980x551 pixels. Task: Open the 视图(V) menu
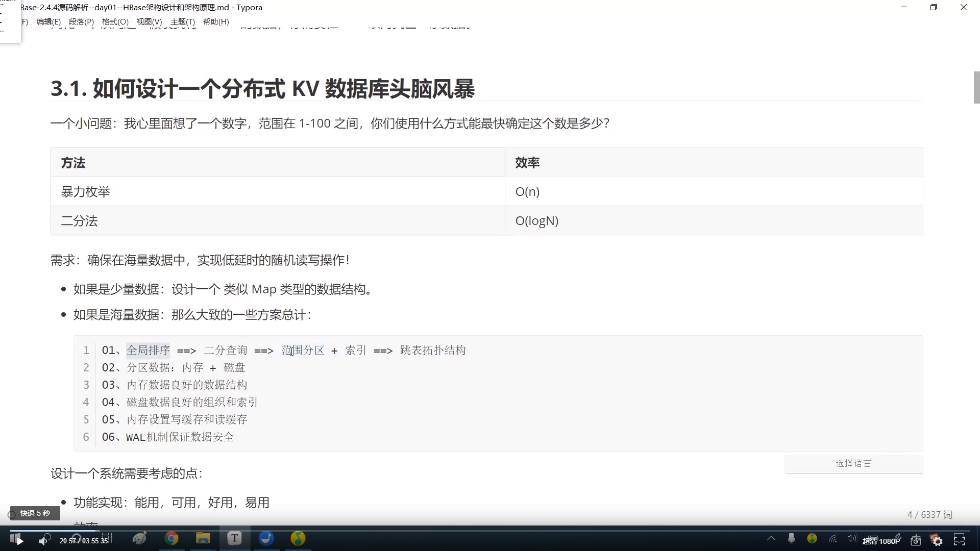click(x=149, y=22)
